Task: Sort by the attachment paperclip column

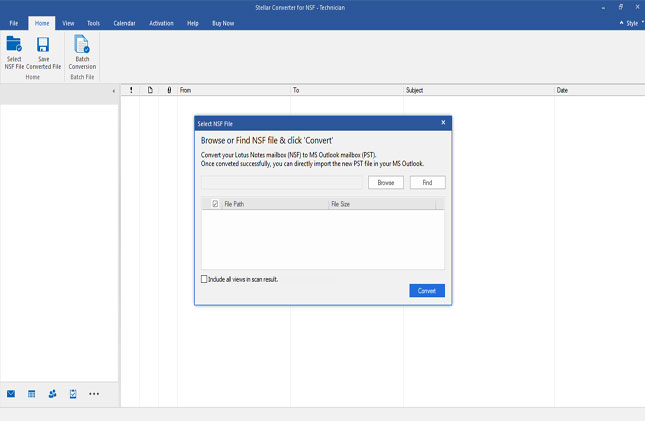Action: click(x=169, y=90)
